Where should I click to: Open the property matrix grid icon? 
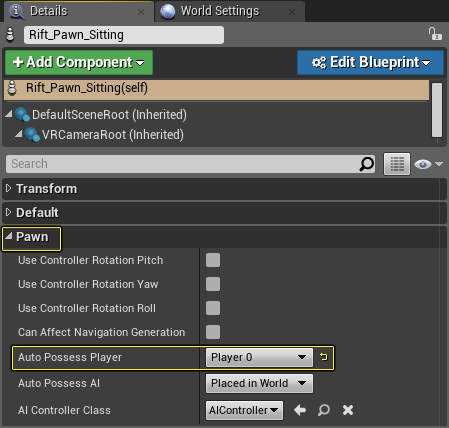click(397, 164)
